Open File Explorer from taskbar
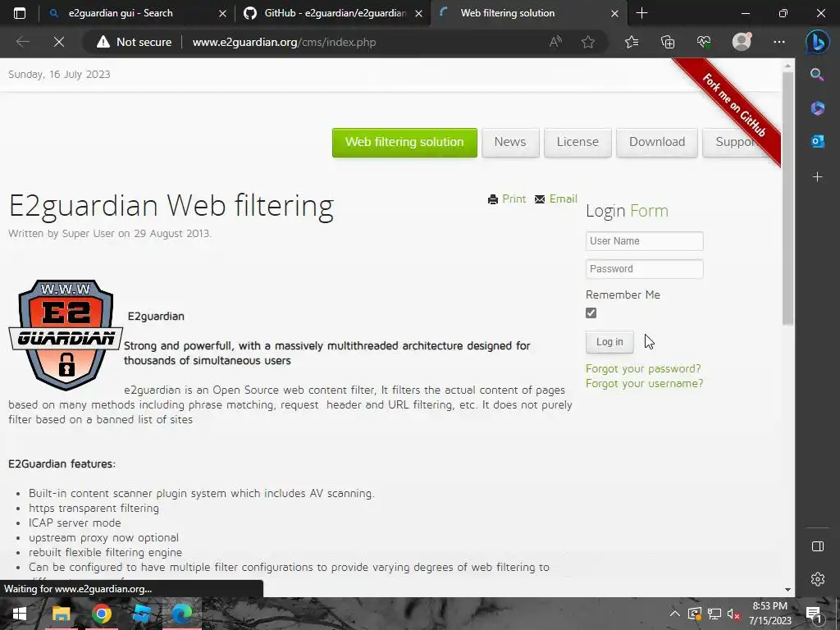 pyautogui.click(x=61, y=614)
